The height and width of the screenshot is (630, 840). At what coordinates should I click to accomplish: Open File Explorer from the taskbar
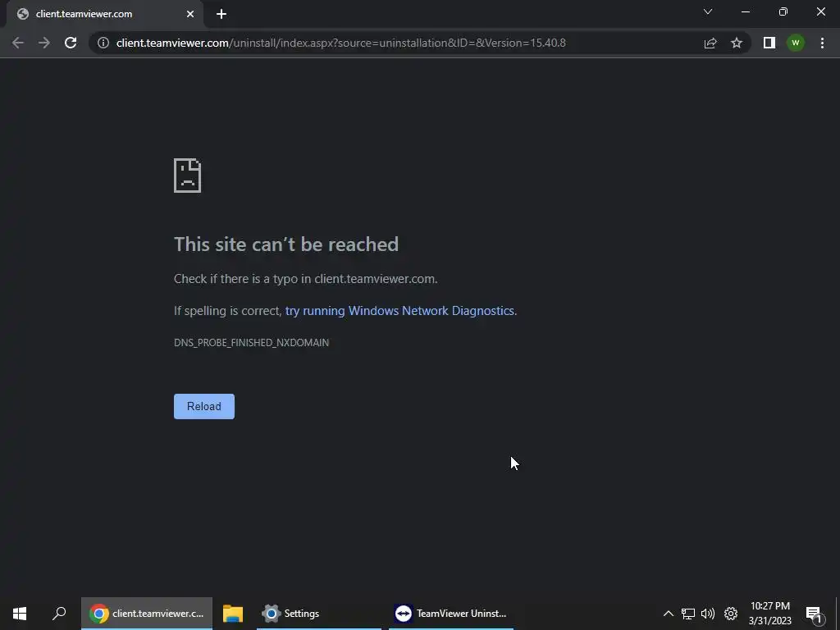coord(233,614)
